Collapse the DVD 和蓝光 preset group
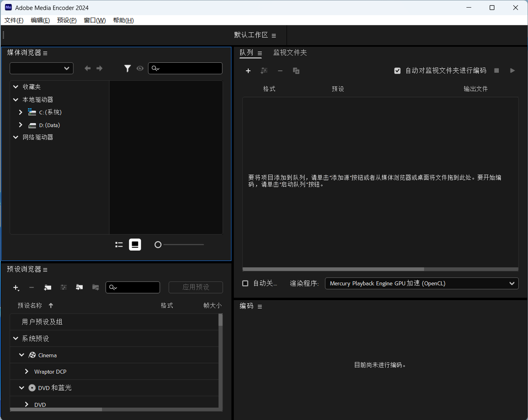The height and width of the screenshot is (420, 528). click(x=22, y=388)
